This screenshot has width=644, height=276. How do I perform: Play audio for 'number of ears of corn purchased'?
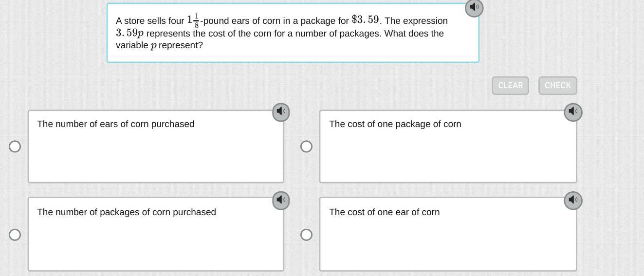pyautogui.click(x=281, y=112)
